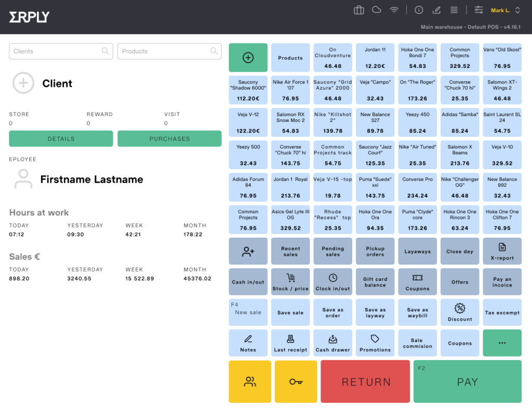Screen dimensions: 532x410
Task: Open the info icon in the header
Action: click(419, 10)
